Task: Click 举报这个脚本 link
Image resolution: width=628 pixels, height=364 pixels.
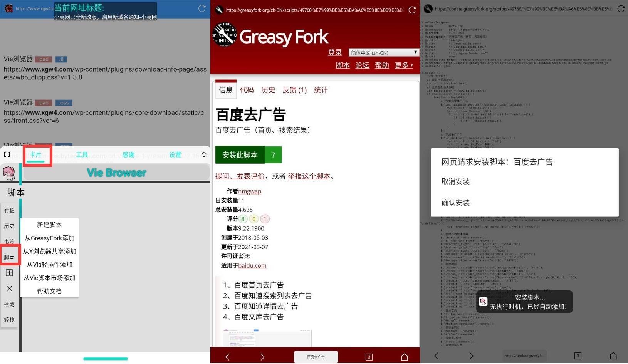Action: click(x=309, y=176)
